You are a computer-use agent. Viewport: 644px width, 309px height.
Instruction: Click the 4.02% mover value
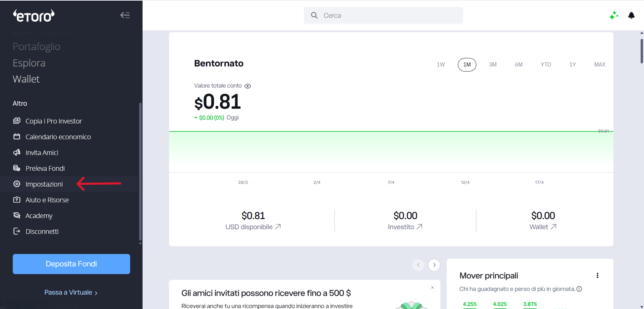pyautogui.click(x=500, y=304)
